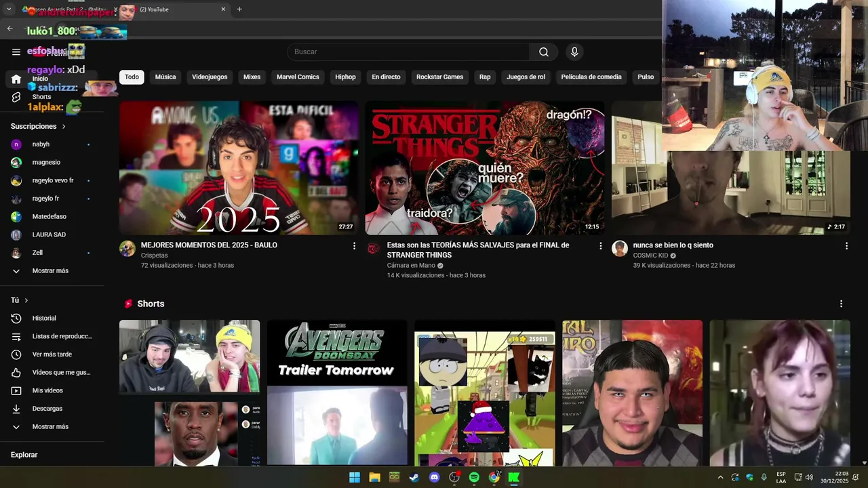Open options menu for Stranger Things teorías video
The width and height of the screenshot is (868, 488).
click(600, 246)
